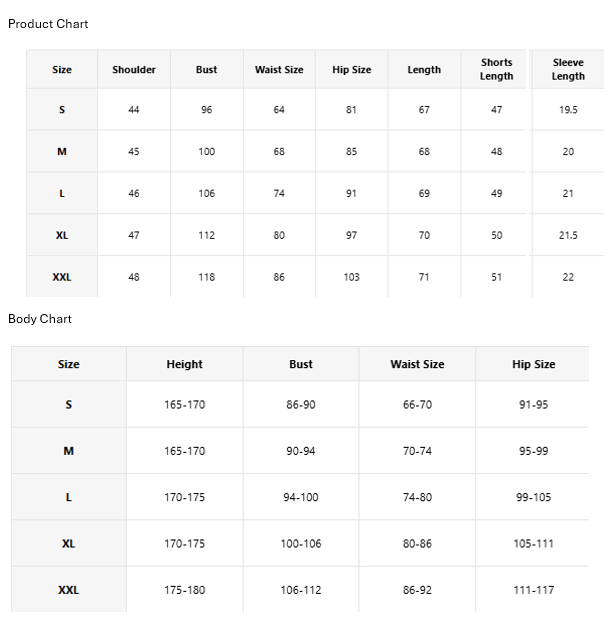Click the bust range 94-100
The image size is (608, 632).
pyautogui.click(x=301, y=497)
